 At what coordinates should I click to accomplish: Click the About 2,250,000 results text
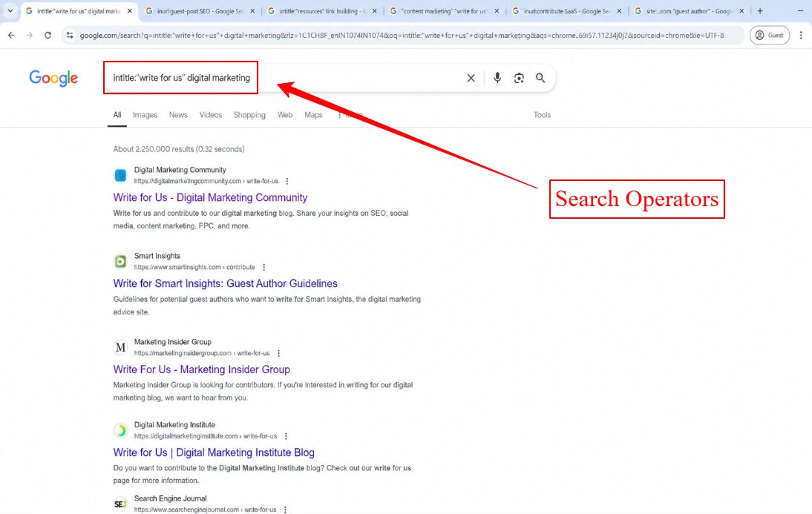(x=179, y=149)
